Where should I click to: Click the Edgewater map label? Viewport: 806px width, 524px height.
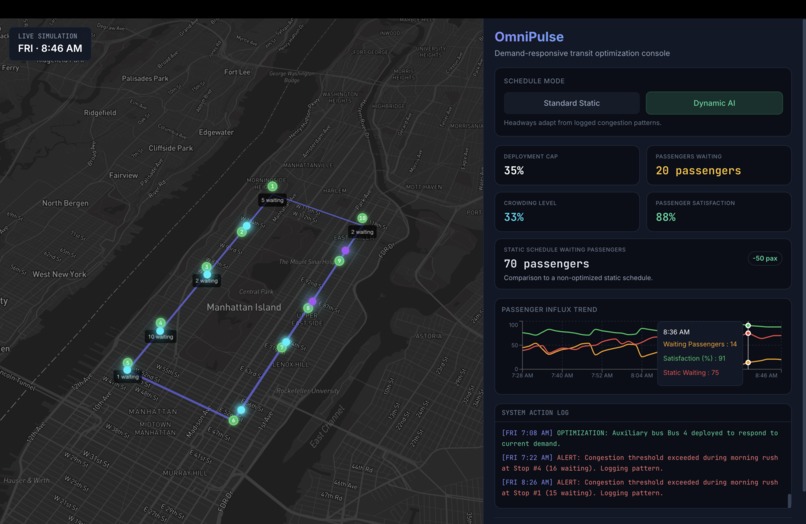(x=216, y=132)
